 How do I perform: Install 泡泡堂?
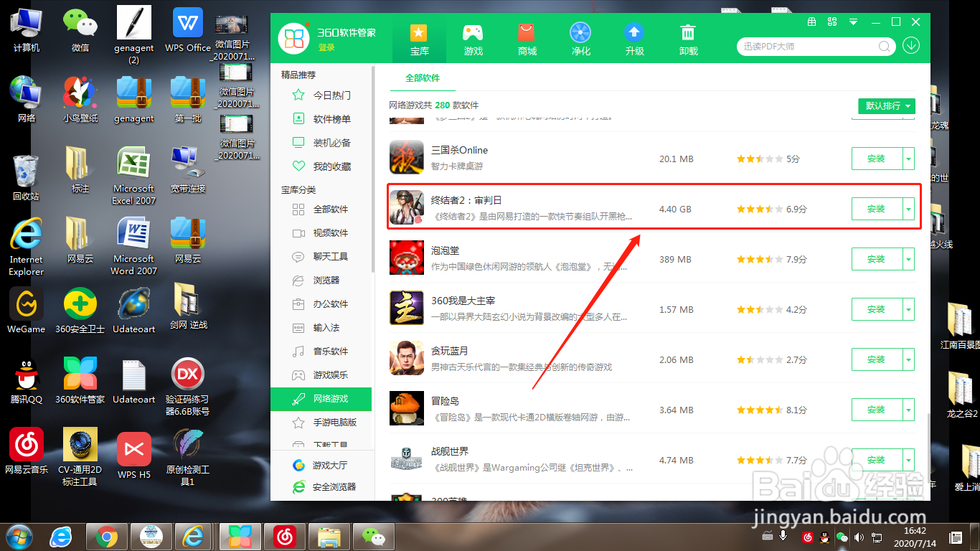(876, 259)
